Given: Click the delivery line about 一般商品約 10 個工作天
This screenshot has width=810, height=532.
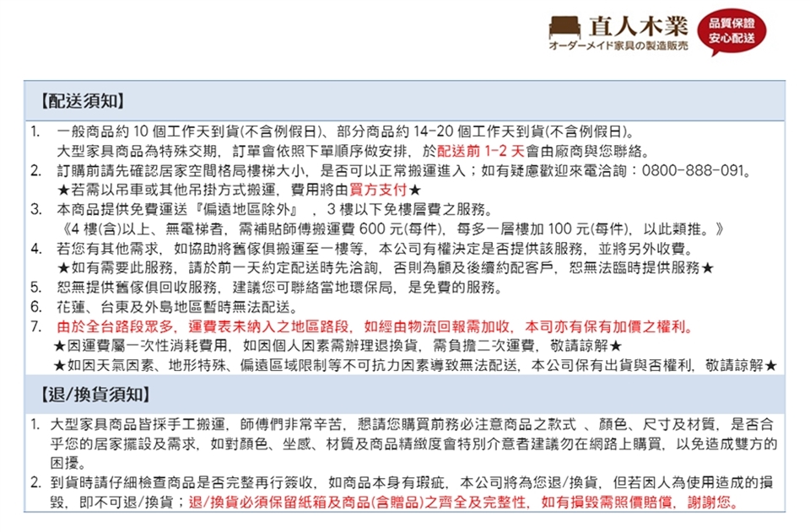Looking at the screenshot, I should 346,132.
